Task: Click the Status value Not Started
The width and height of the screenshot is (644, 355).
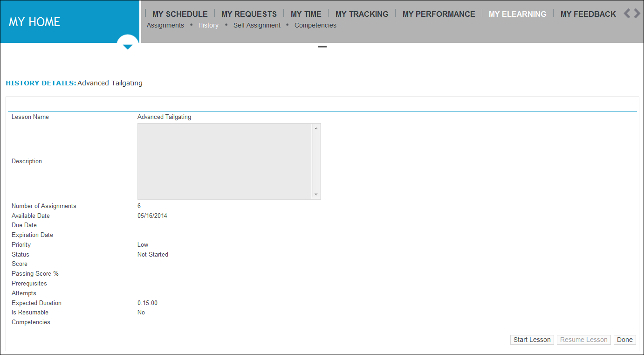Action: (x=153, y=255)
